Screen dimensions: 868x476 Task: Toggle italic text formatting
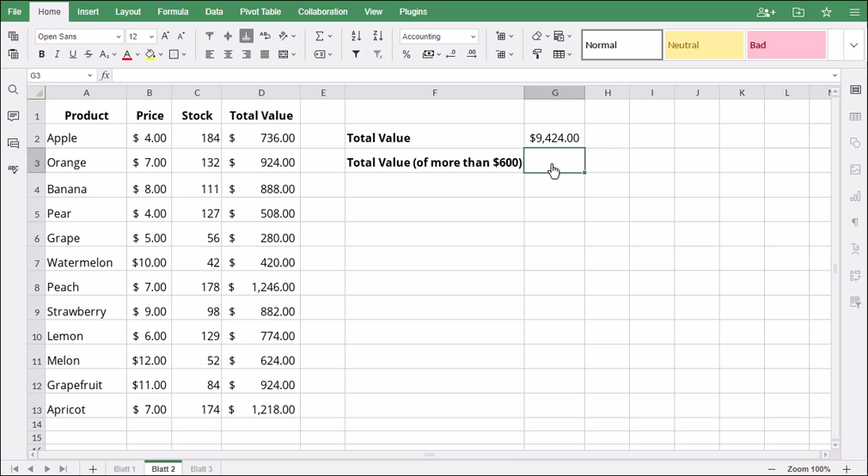[57, 55]
